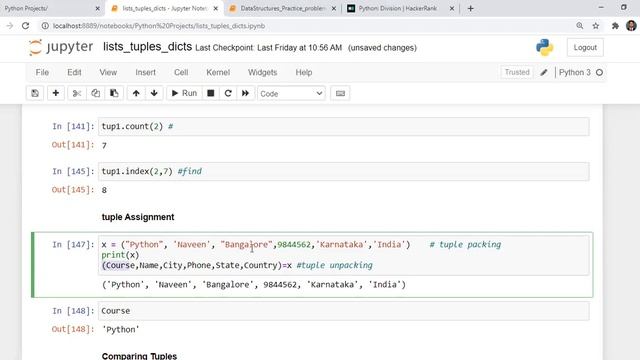Select the tup1.count(2) code cell

(344, 127)
